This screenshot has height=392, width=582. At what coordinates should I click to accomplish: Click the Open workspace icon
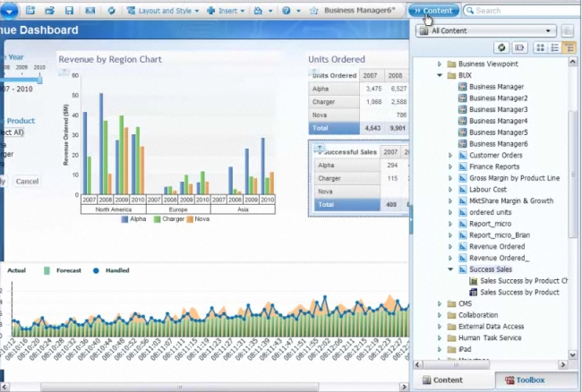pos(50,11)
